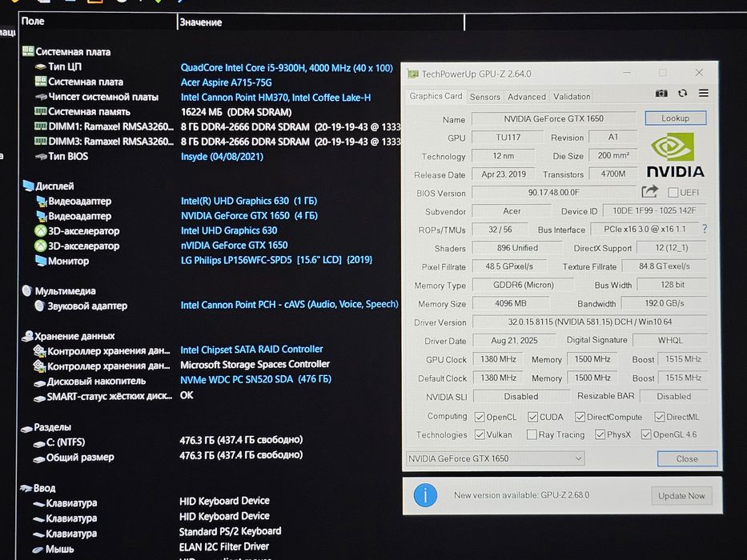Screen dimensions: 747x560
Task: Click the Ввод section icon
Action: click(x=26, y=488)
